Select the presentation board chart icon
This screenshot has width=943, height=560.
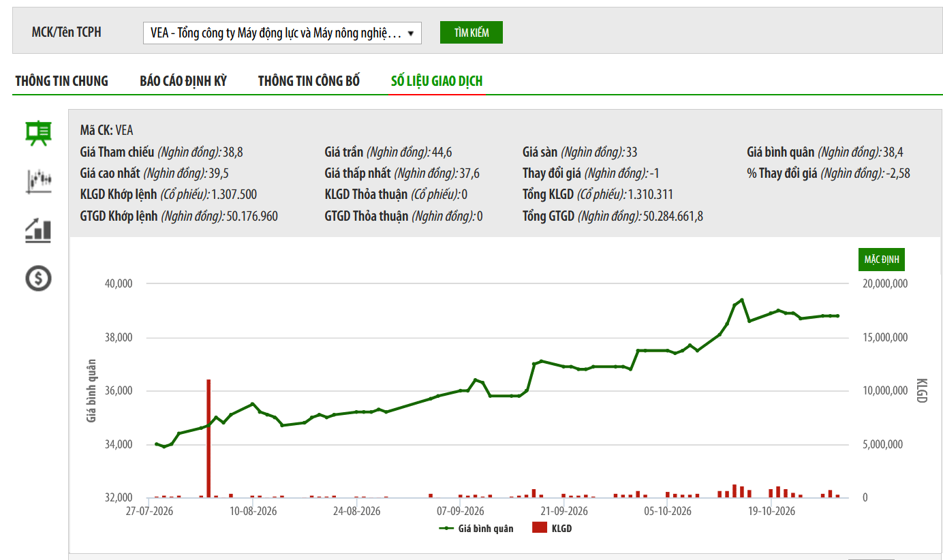pos(38,133)
